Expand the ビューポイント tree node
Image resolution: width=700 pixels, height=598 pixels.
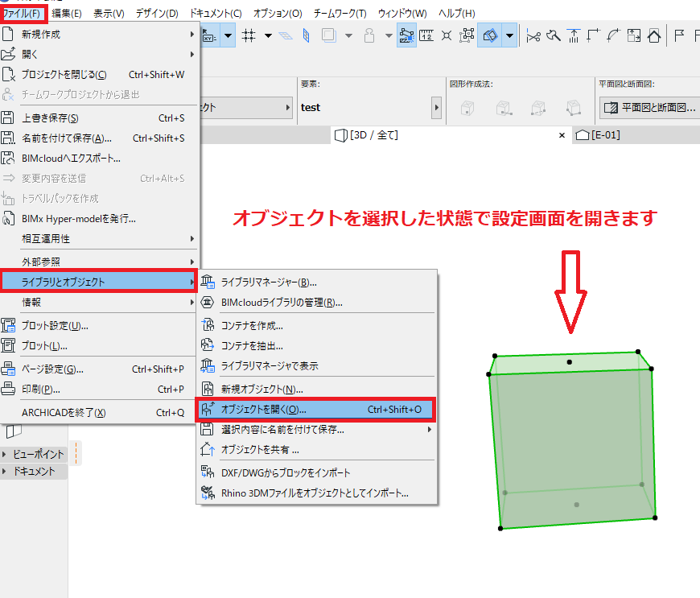point(4,454)
